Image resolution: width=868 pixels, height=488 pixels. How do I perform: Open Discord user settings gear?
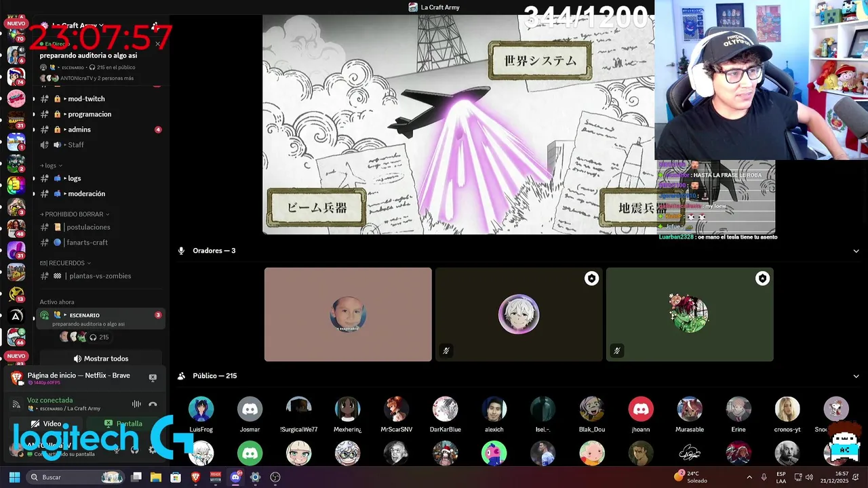(152, 449)
